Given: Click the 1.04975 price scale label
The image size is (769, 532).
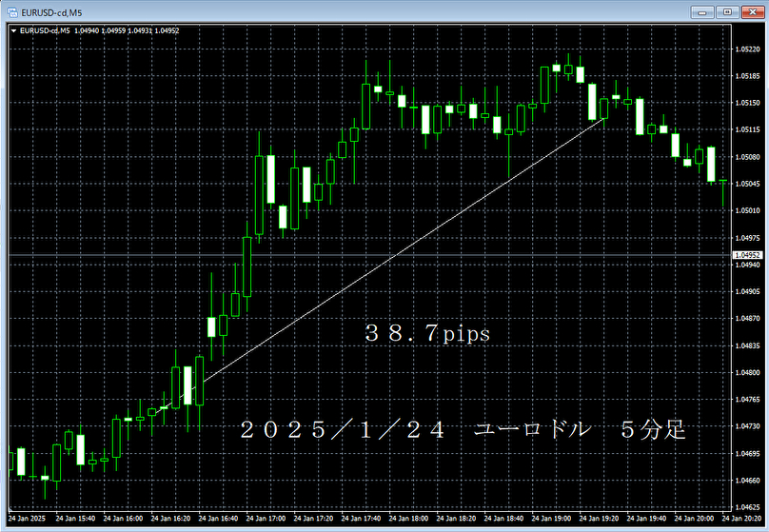Looking at the screenshot, I should pyautogui.click(x=747, y=238).
